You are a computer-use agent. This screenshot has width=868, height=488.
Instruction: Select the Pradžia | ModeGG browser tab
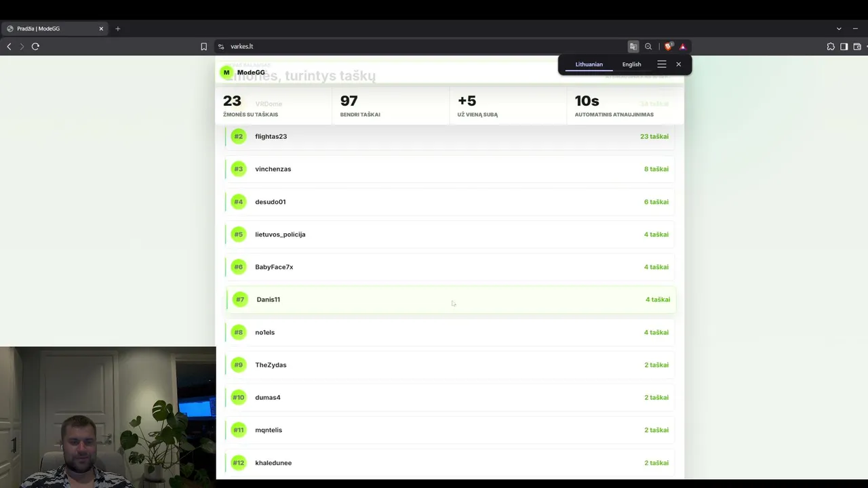point(54,28)
